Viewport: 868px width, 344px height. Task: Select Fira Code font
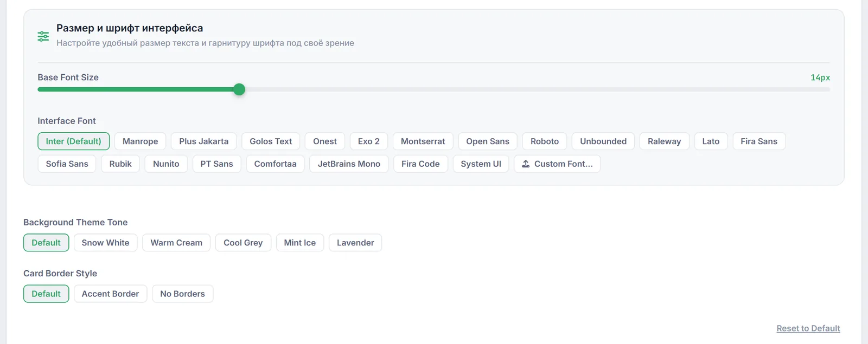pyautogui.click(x=420, y=164)
